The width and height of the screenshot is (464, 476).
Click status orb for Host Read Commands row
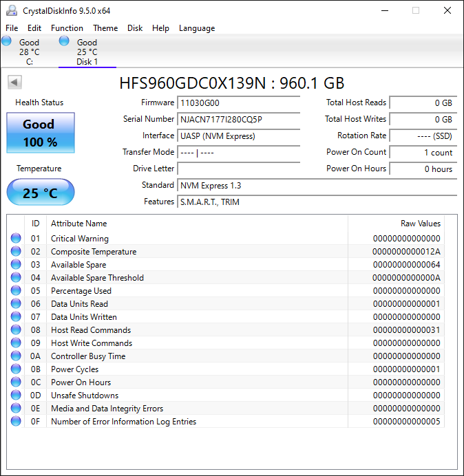(16, 329)
